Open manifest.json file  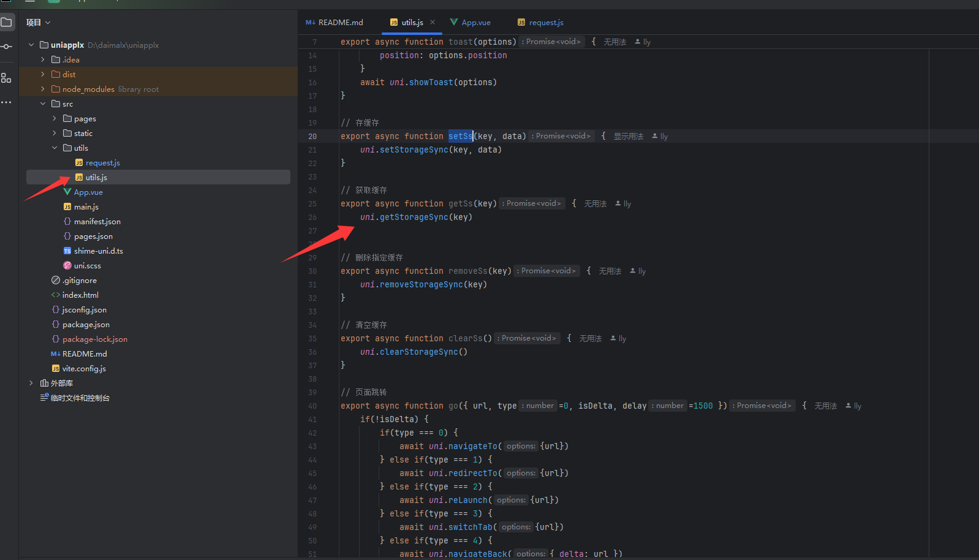(97, 221)
